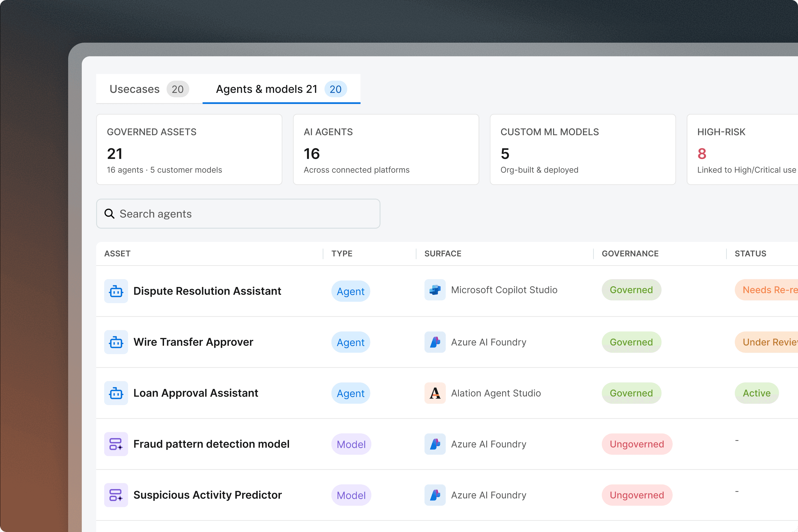Click the Fraud pattern detection model icon

point(116,444)
